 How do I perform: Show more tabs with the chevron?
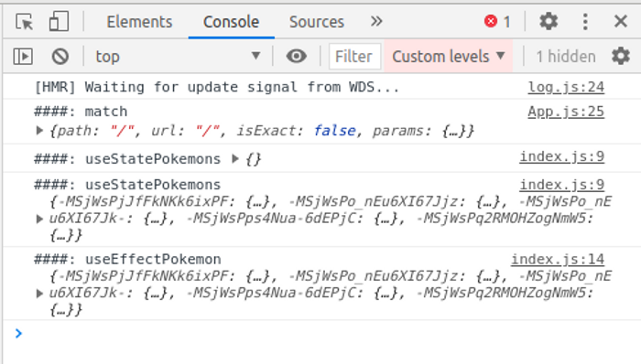click(x=376, y=21)
